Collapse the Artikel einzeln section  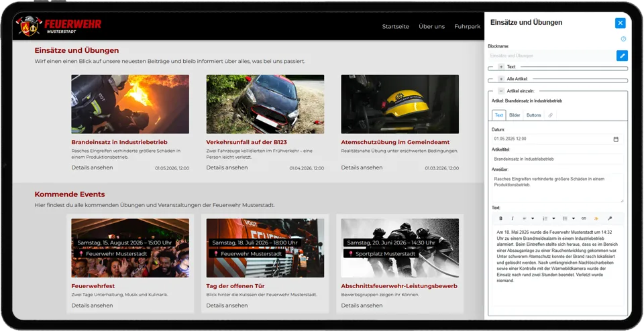(501, 91)
